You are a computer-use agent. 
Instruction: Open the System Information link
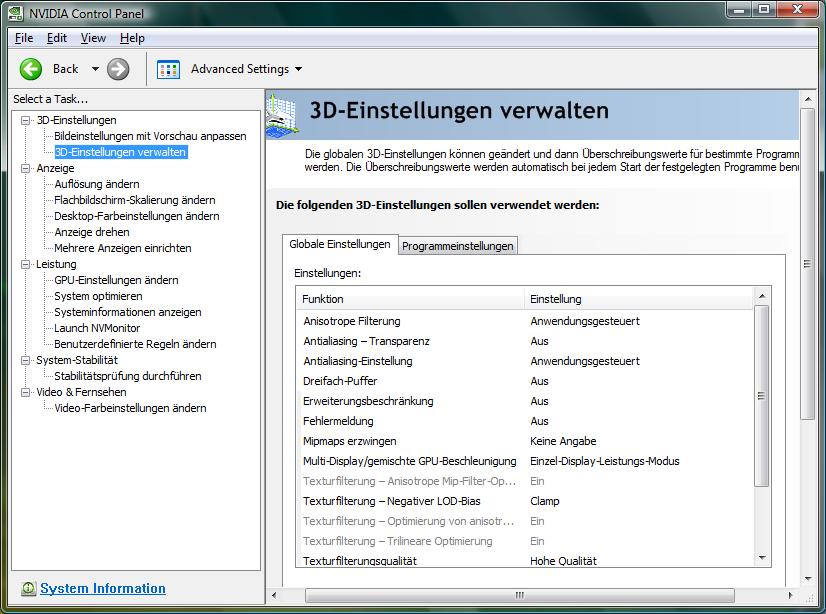[103, 588]
